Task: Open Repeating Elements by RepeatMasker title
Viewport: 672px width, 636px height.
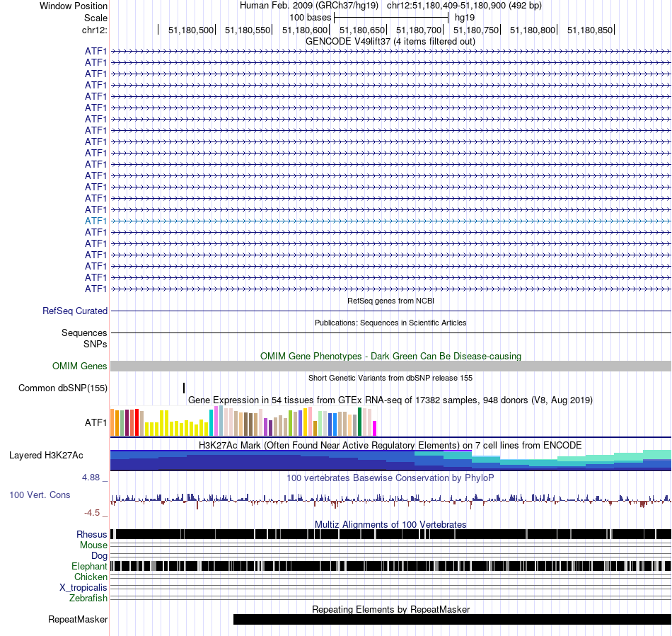Action: click(x=390, y=609)
